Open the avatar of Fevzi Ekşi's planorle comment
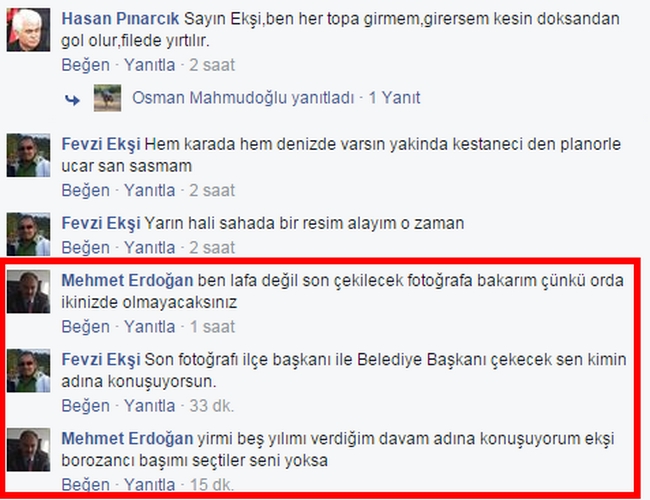 pos(28,155)
